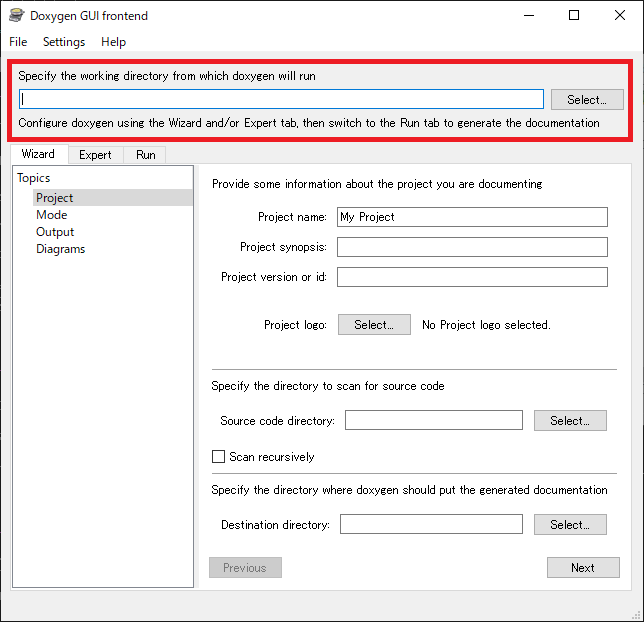Switch to the Run tab
The image size is (644, 622).
(x=146, y=155)
